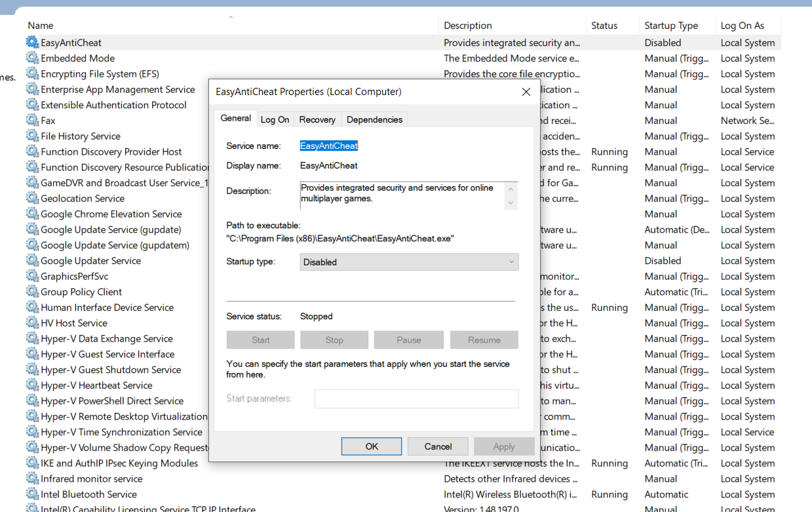
Task: Click the GameDVR and Broadcast User Service gear icon
Action: pyautogui.click(x=32, y=183)
